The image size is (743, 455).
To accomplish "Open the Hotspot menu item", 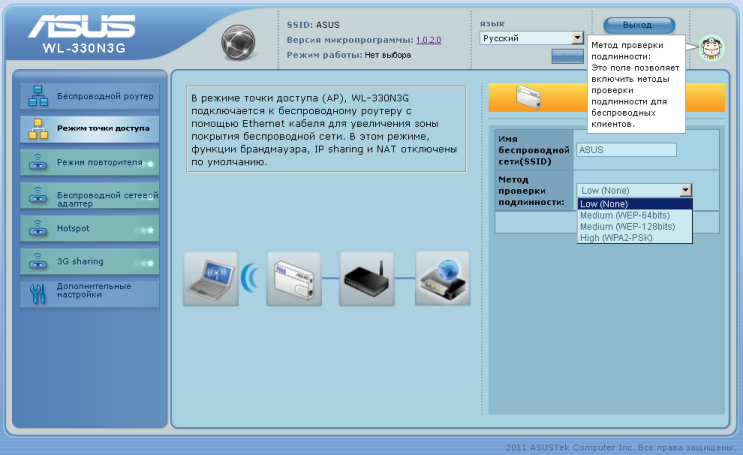I will tap(90, 228).
